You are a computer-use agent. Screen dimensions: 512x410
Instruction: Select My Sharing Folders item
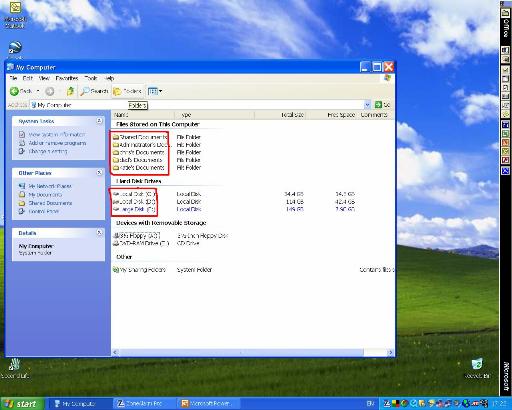139,270
